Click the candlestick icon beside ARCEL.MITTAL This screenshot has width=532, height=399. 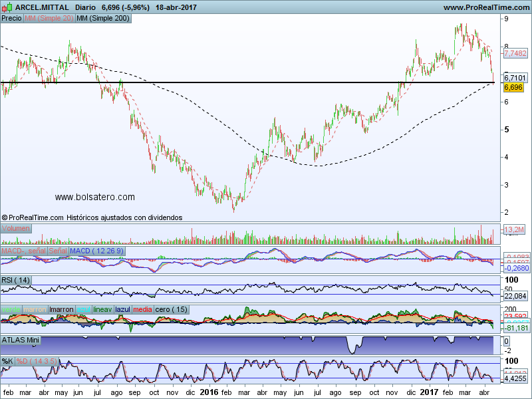pyautogui.click(x=7, y=7)
